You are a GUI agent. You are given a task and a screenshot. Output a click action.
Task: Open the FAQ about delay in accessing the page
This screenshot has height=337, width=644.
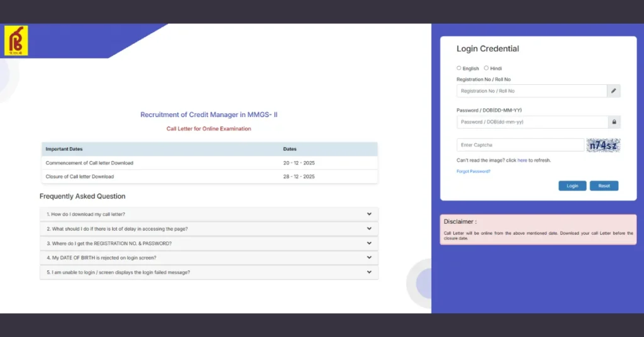(209, 229)
